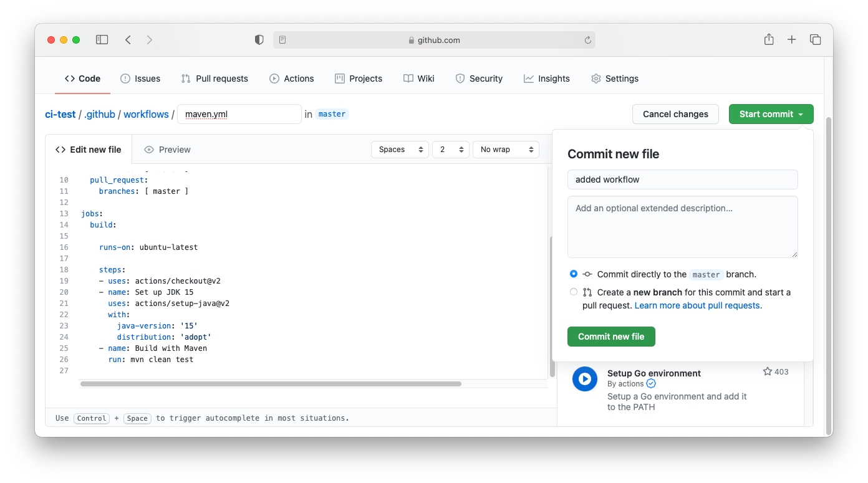Screen dimensions: 868x483
Task: Click the 'pull_request:' code line
Action: click(119, 180)
